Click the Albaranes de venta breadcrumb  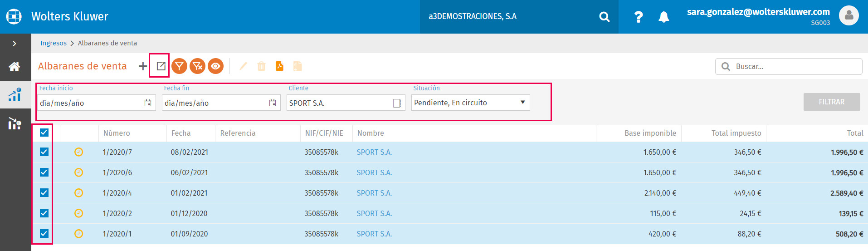pos(107,43)
